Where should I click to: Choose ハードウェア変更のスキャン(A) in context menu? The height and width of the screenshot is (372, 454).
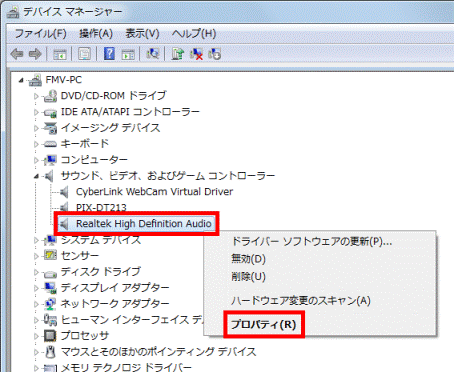(x=301, y=301)
